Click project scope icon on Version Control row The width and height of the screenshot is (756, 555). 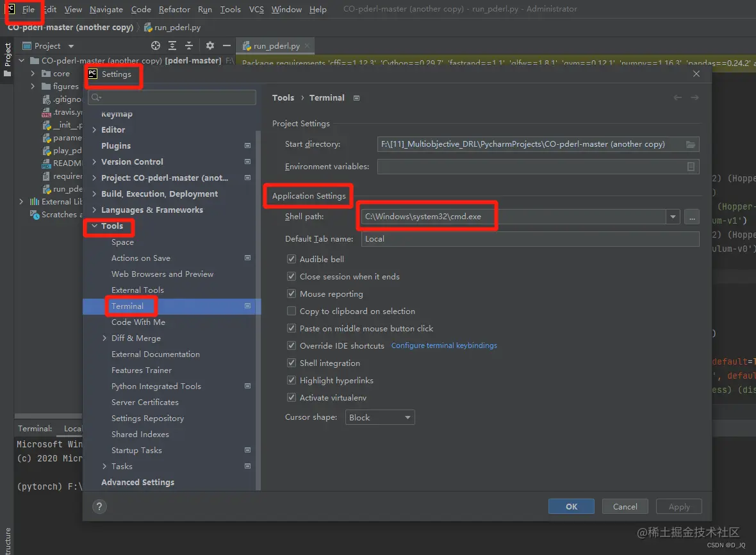pyautogui.click(x=247, y=162)
